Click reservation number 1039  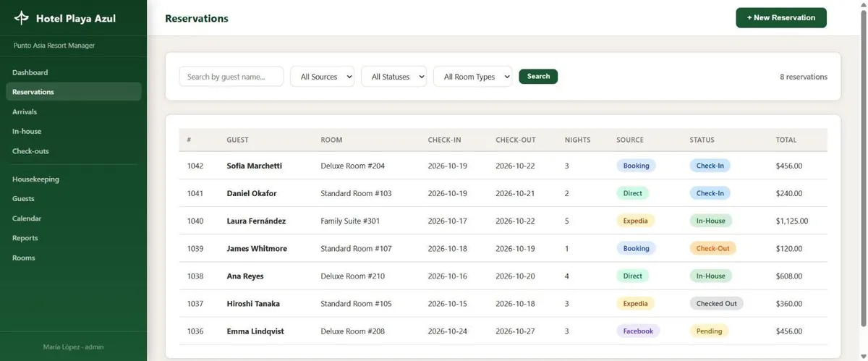(x=195, y=248)
